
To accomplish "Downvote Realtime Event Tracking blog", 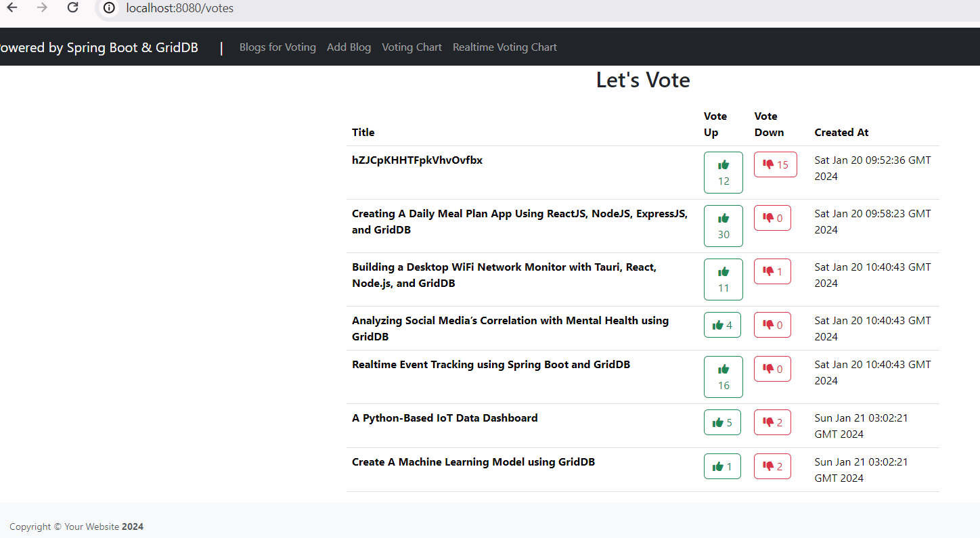I will [772, 369].
